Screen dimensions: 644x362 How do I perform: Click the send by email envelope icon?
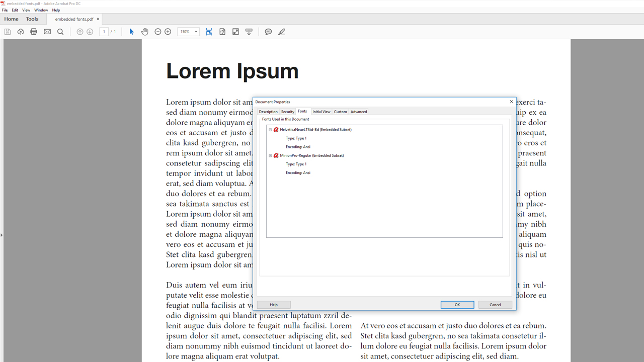tap(47, 32)
